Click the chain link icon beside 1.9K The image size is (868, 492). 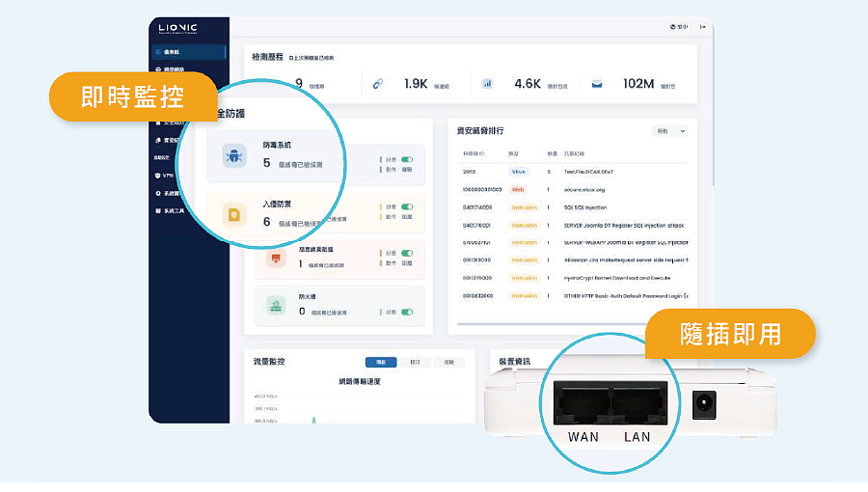pos(377,84)
